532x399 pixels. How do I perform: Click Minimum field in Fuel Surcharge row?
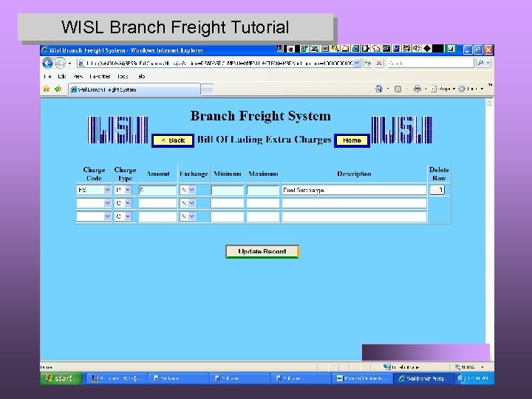coord(228,190)
